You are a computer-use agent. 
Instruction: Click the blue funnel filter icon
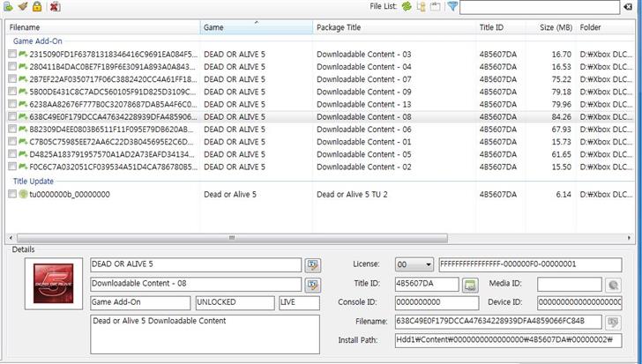[x=452, y=6]
